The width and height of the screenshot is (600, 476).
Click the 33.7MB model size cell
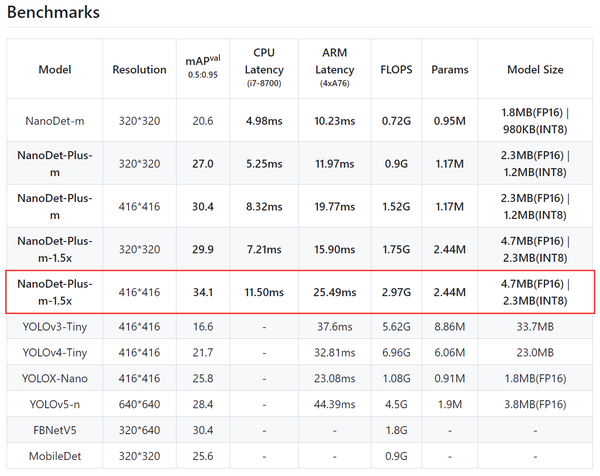coord(536,326)
